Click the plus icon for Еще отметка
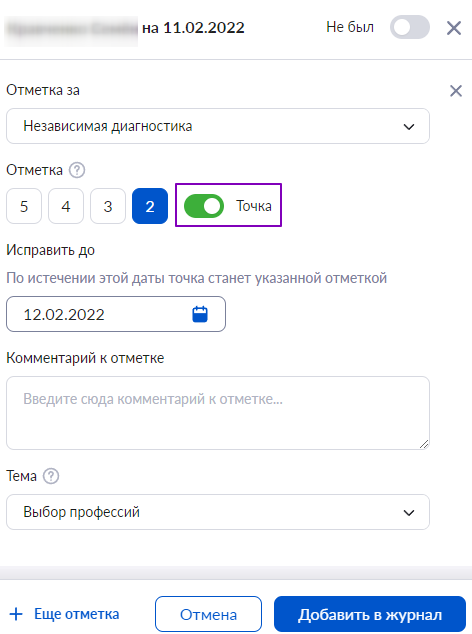Viewport: 472px width, 634px height. tap(16, 614)
